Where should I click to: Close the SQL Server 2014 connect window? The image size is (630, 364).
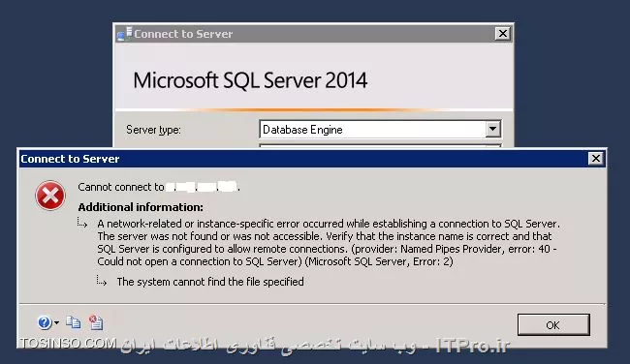(x=502, y=33)
